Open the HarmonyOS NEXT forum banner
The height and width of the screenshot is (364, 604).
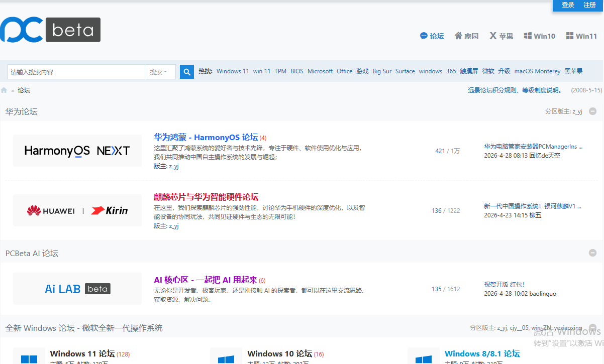click(x=77, y=151)
